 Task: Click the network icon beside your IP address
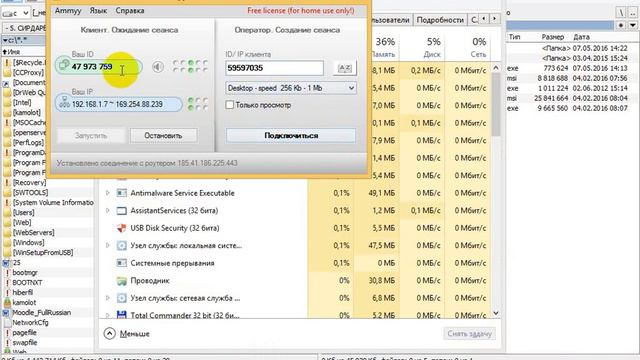coord(64,102)
